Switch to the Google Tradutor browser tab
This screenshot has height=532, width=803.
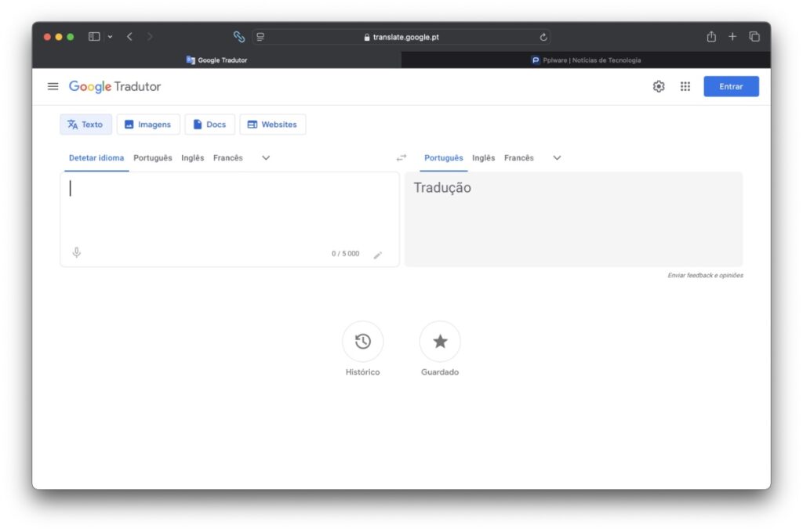tap(216, 60)
